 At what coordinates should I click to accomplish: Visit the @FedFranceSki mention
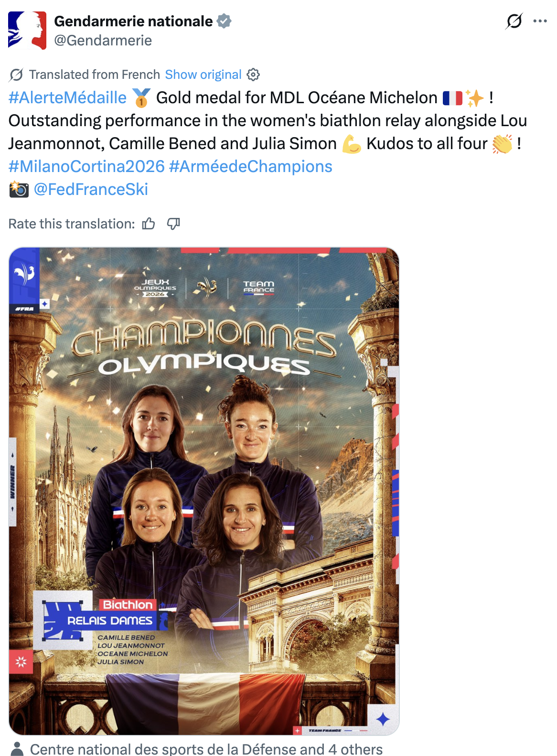91,189
